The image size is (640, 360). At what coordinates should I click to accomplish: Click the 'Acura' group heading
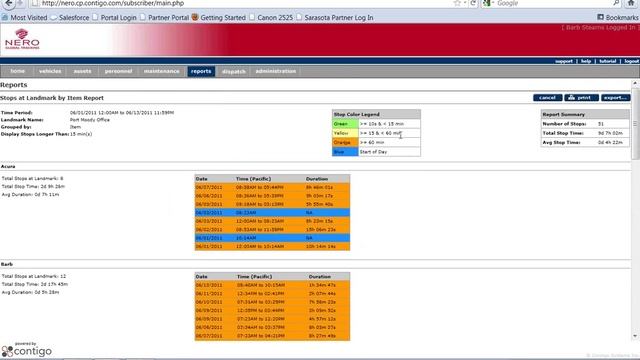(8, 167)
